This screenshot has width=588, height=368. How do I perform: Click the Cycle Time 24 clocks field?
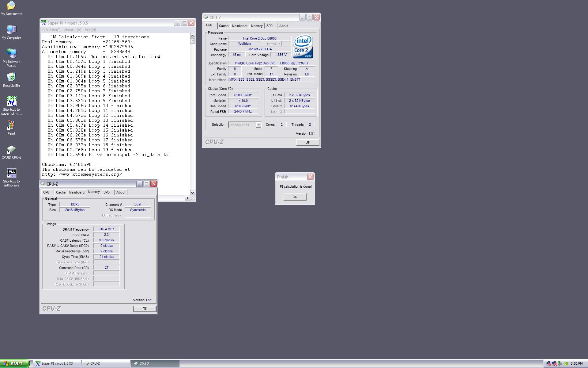pos(106,257)
